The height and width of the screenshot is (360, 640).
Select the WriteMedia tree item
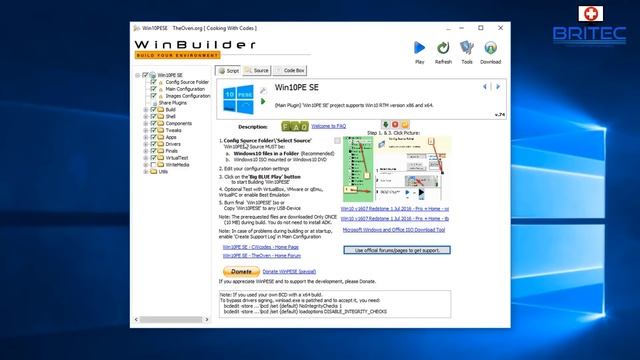click(177, 165)
